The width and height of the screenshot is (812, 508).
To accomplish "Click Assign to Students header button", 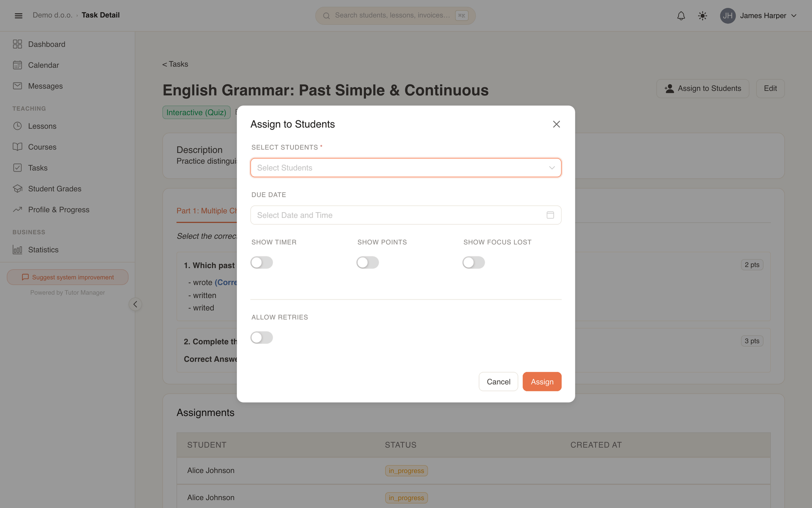I will coord(703,89).
